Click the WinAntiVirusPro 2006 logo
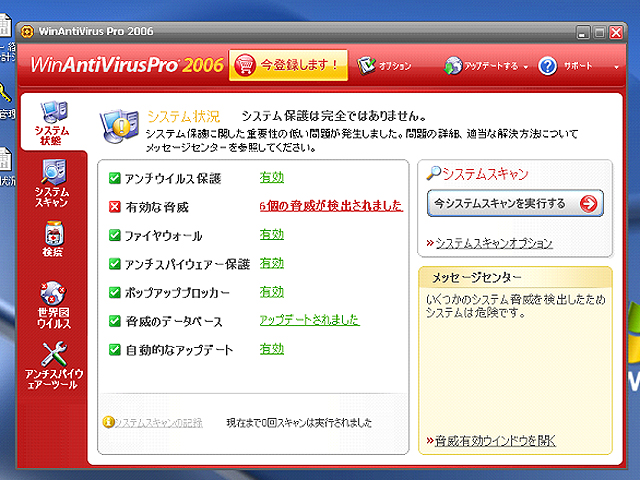The image size is (640, 480). (127, 65)
